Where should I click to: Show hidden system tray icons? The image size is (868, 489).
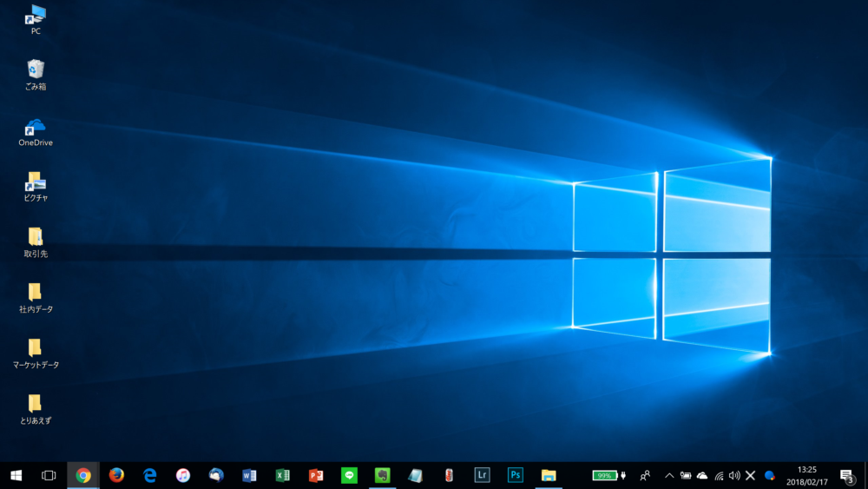coord(669,475)
